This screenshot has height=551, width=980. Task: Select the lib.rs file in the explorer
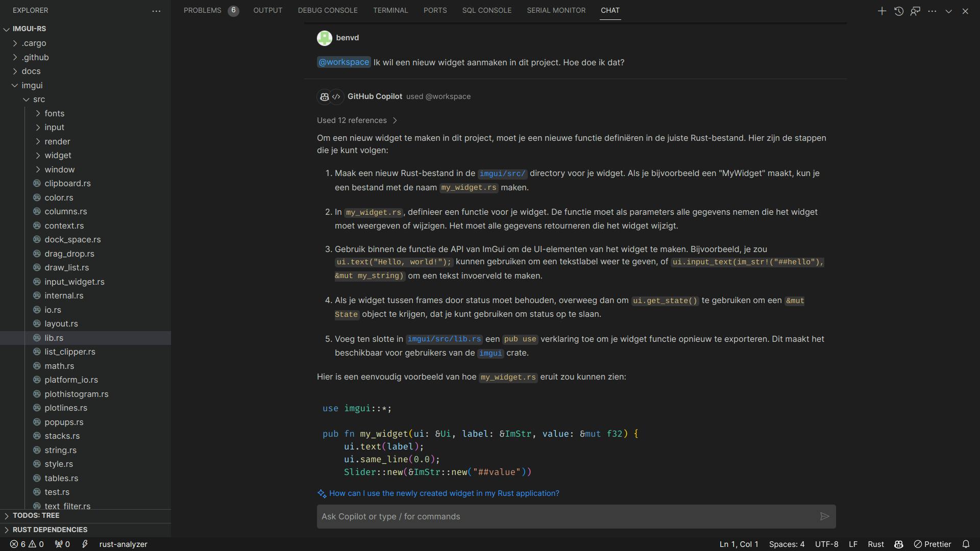(54, 338)
